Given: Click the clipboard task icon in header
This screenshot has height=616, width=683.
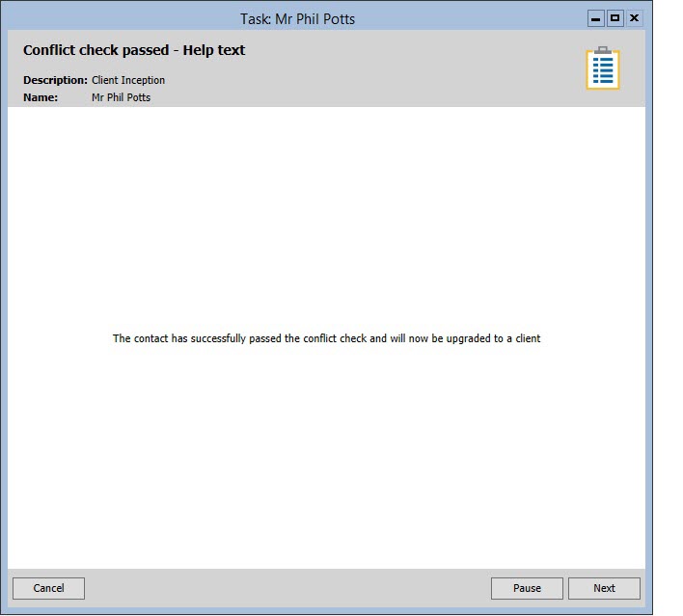Looking at the screenshot, I should 603,68.
